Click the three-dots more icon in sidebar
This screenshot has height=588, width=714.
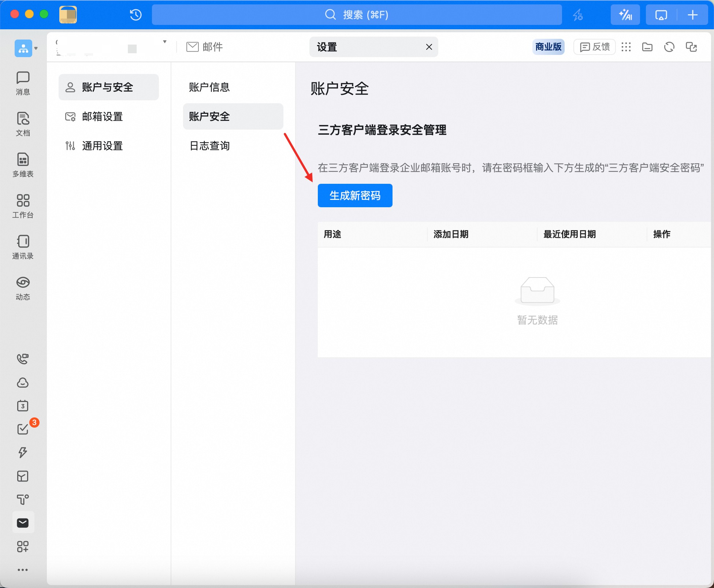coord(23,570)
